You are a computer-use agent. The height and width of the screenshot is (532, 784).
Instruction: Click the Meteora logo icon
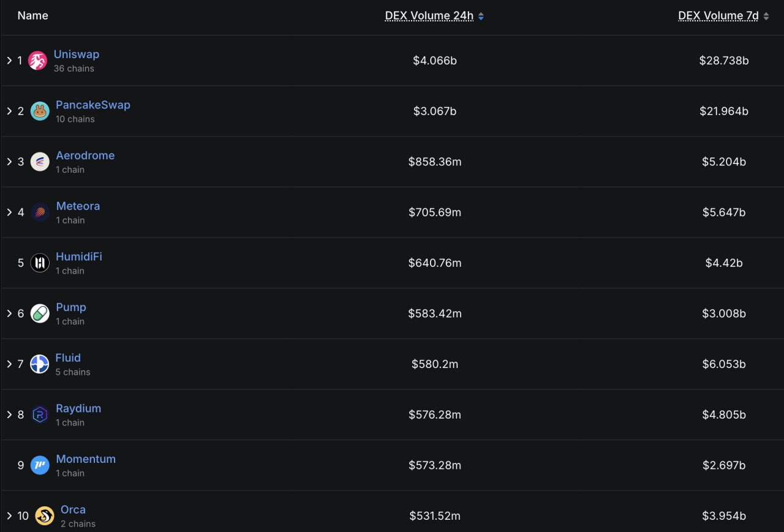pos(40,212)
